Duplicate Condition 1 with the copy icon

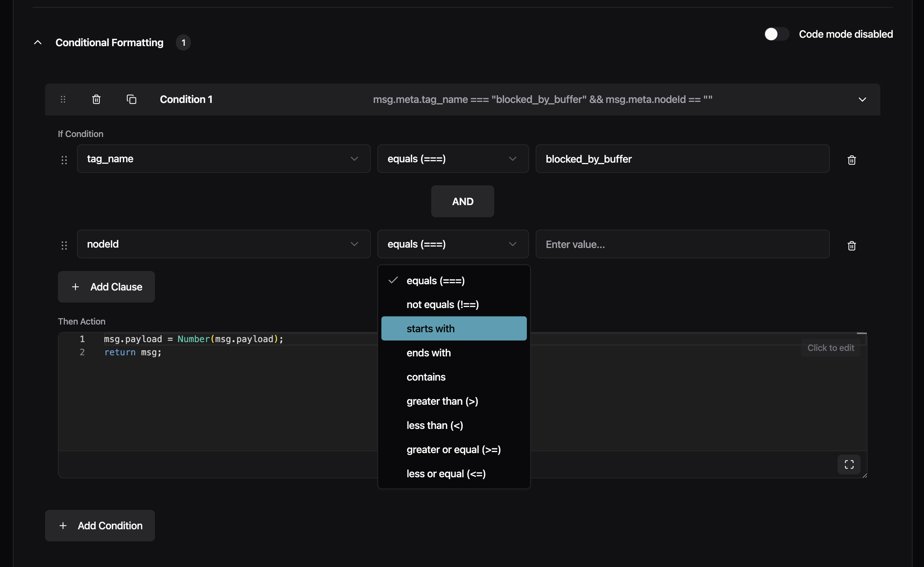131,99
